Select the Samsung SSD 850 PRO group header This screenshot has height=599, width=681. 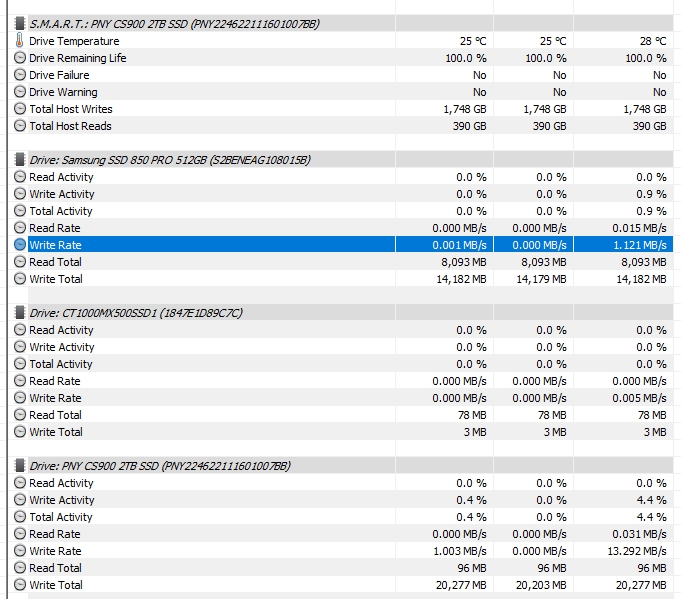tap(169, 160)
